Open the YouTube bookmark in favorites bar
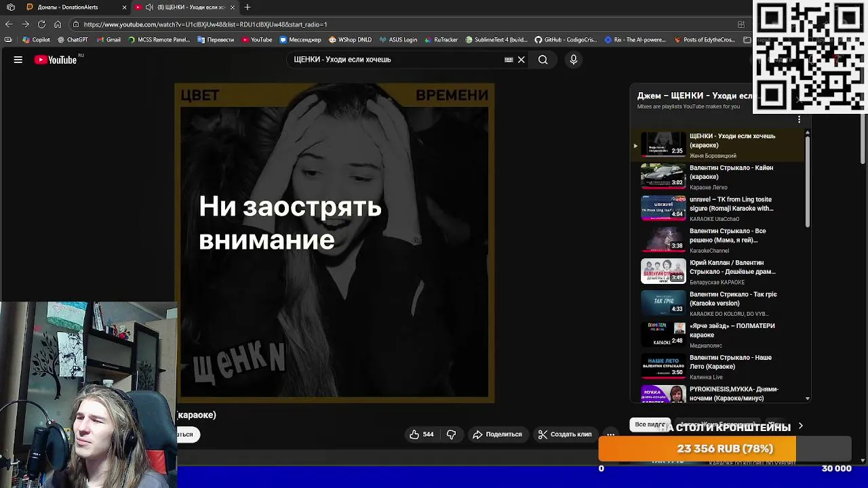868x488 pixels. point(256,40)
